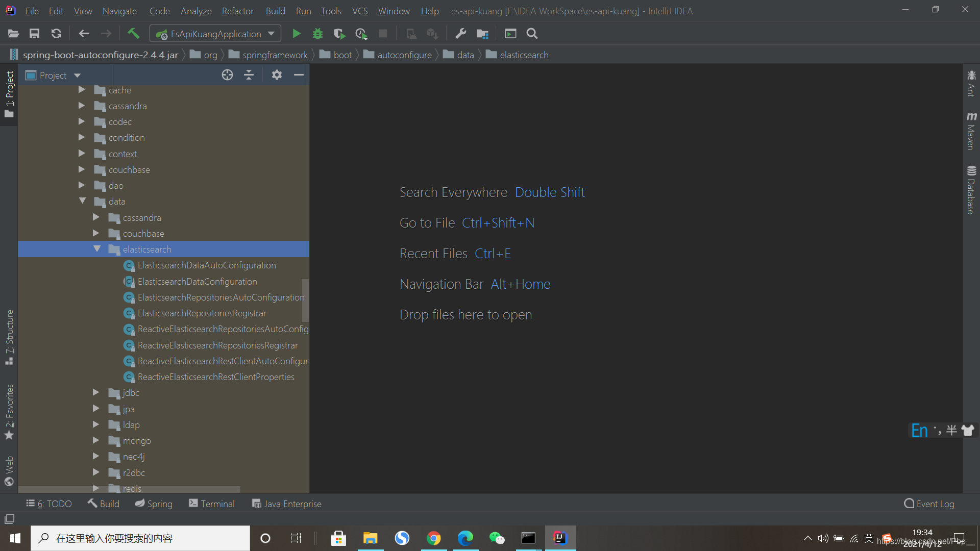Open run configuration dropdown
The height and width of the screenshot is (551, 980).
(x=215, y=34)
